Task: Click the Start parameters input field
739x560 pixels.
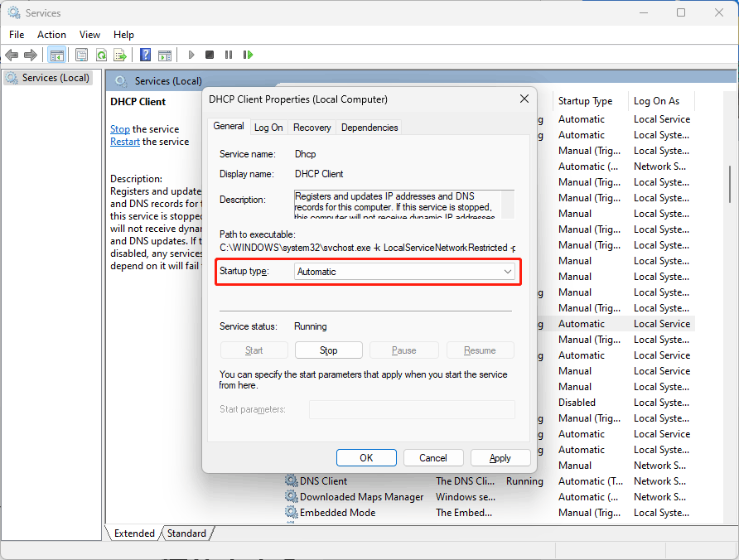Action: coord(412,409)
